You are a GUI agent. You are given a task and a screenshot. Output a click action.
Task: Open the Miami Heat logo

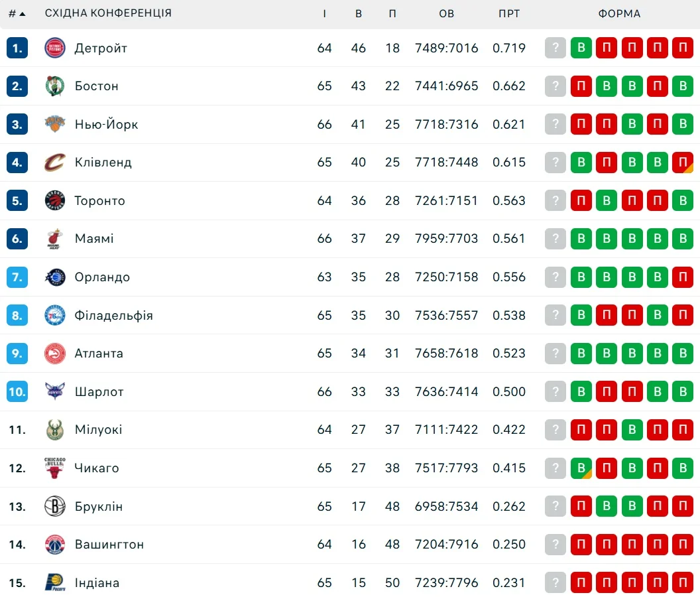(x=55, y=239)
